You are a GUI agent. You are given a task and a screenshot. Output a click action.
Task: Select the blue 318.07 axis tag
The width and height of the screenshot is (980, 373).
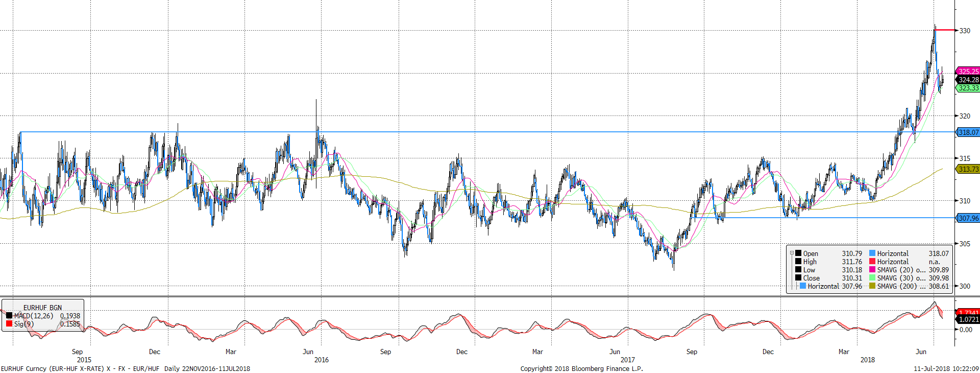point(968,132)
